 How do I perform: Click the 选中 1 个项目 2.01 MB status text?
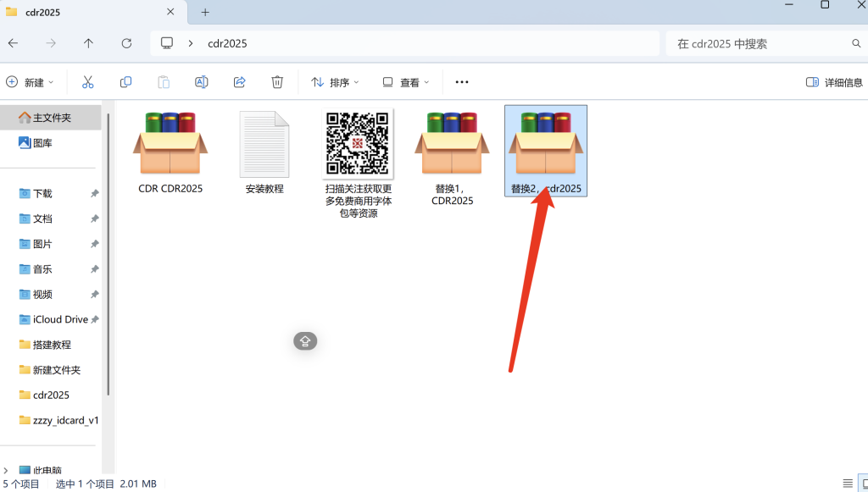point(106,484)
